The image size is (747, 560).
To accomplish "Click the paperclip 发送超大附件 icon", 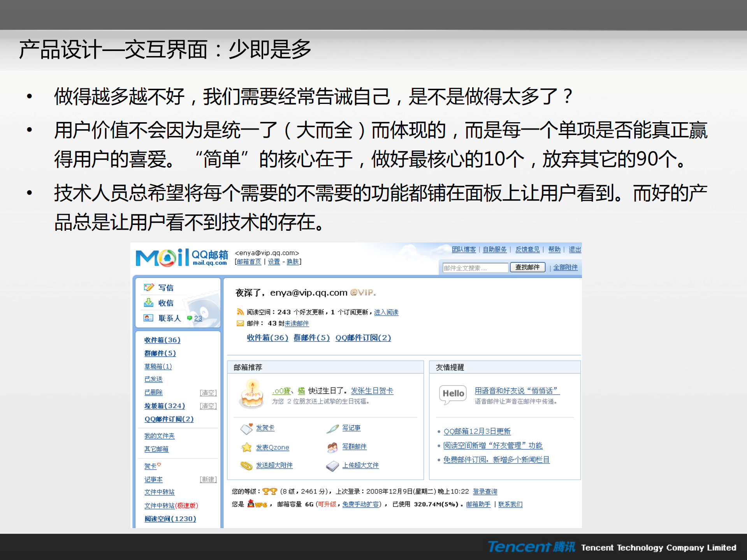I will (245, 465).
